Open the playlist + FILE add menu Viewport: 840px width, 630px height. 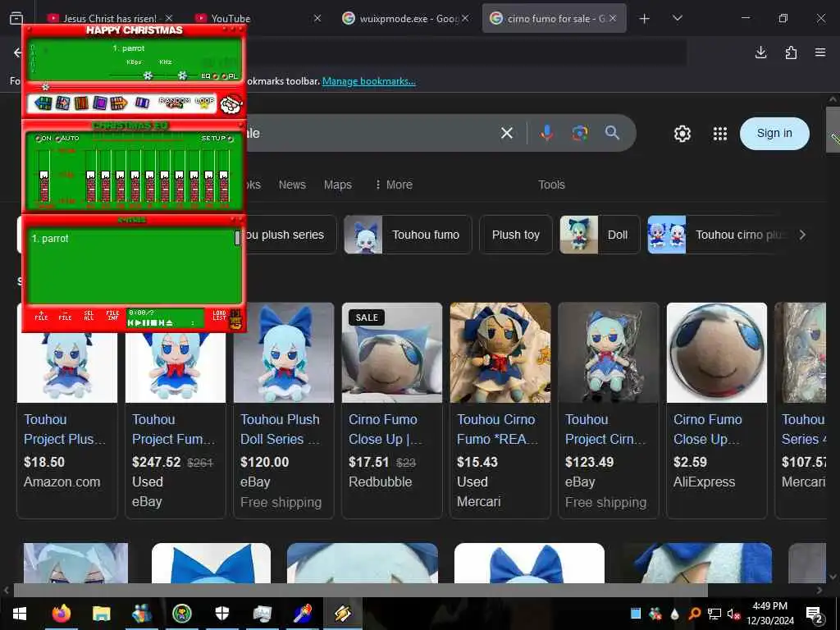(x=41, y=316)
